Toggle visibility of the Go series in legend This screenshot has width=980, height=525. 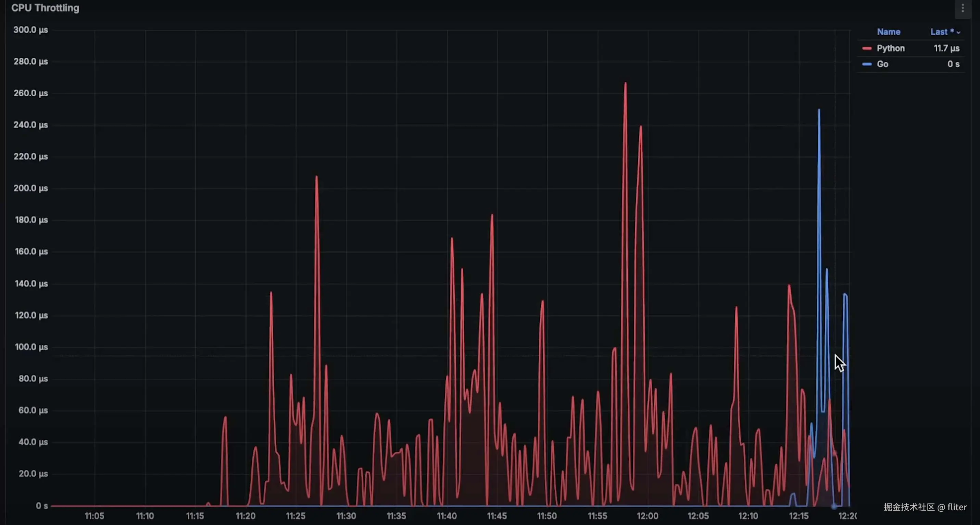click(x=882, y=64)
